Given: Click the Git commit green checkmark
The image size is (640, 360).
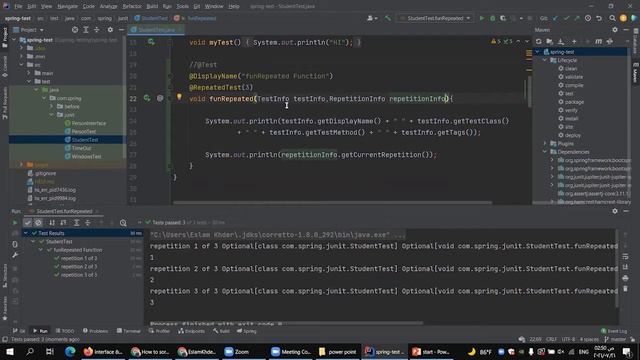Looking at the screenshot, I should (x=566, y=18).
